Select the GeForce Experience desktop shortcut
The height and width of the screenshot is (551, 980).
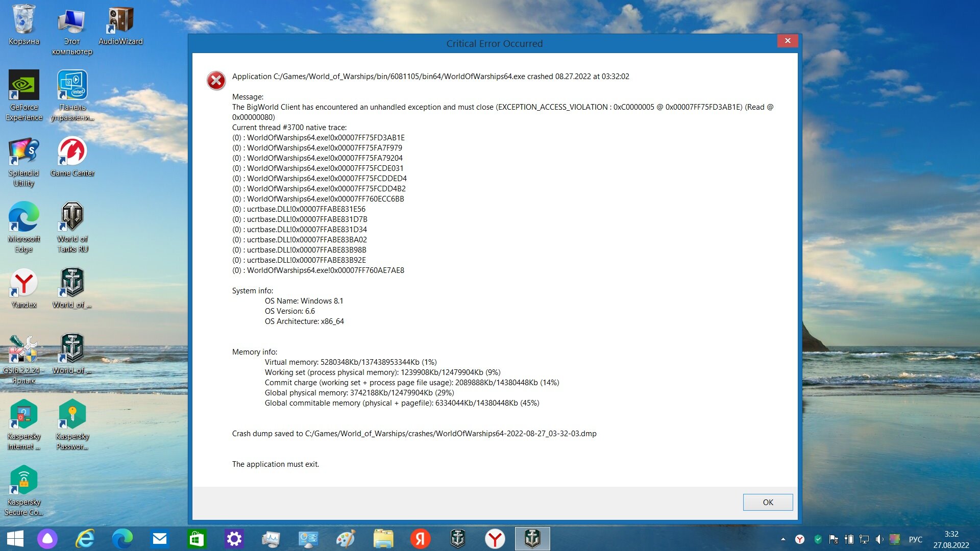coord(24,95)
